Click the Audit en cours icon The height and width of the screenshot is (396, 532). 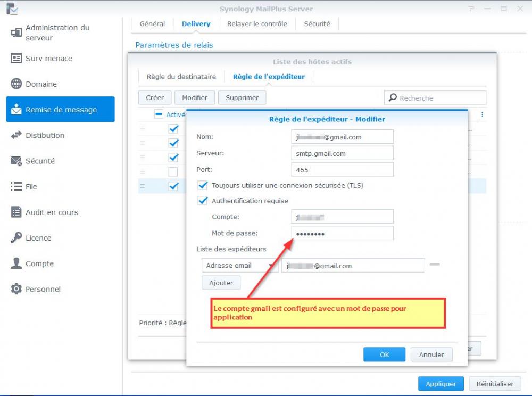(x=16, y=212)
